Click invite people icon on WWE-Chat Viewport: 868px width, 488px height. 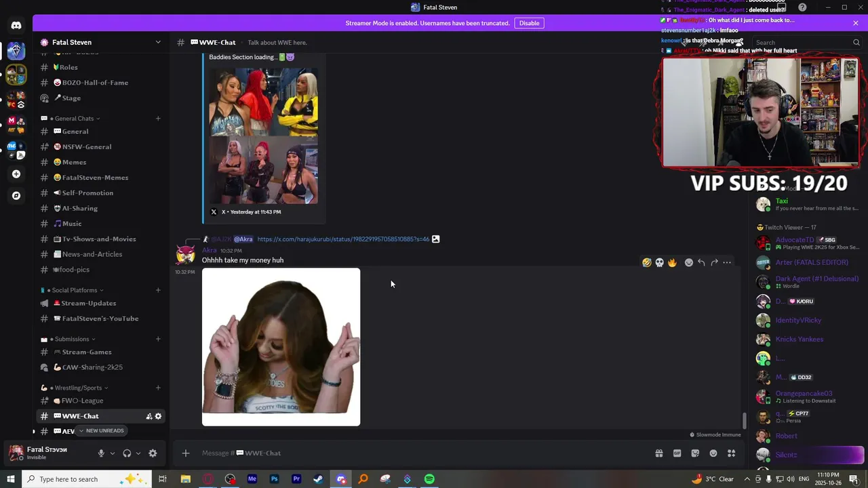tap(149, 416)
